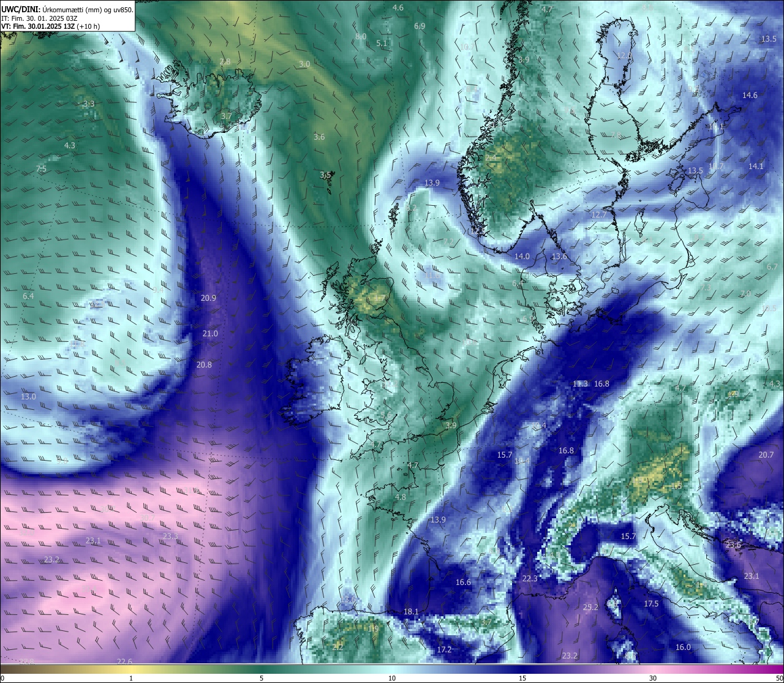The width and height of the screenshot is (784, 683).
Task: Click the 'VT: Fim. 30.01.2025 13Z (+10 h)' line
Action: pos(51,26)
